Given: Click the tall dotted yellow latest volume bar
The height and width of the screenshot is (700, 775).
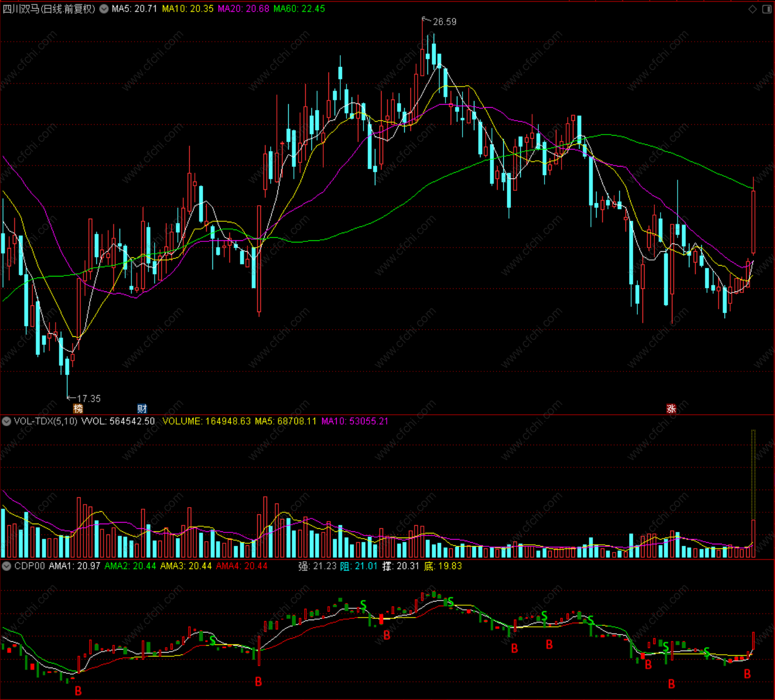Looking at the screenshot, I should point(753,475).
